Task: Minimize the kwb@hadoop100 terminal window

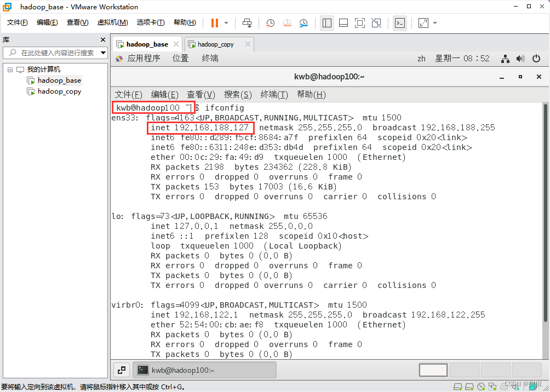Action: (502, 77)
